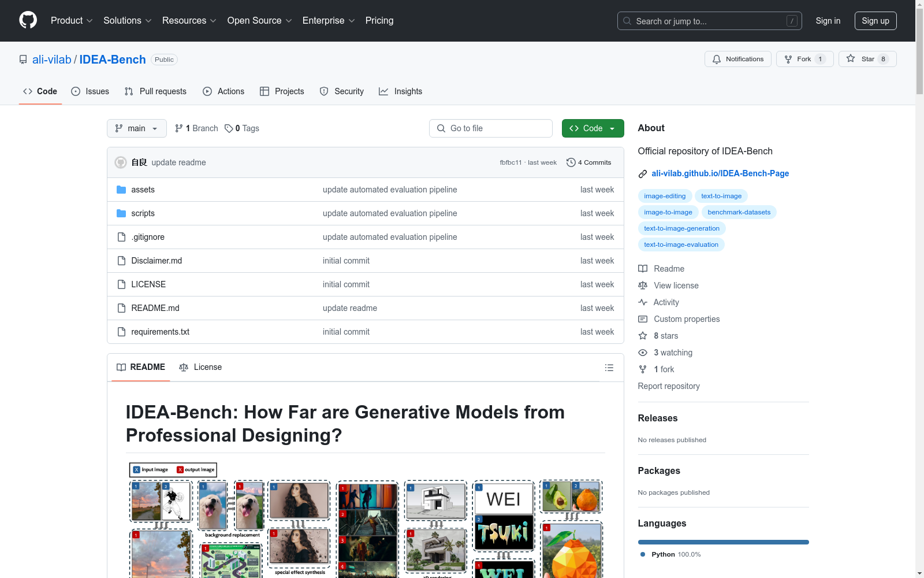924x578 pixels.
Task: Click the Report repository link
Action: tap(669, 386)
